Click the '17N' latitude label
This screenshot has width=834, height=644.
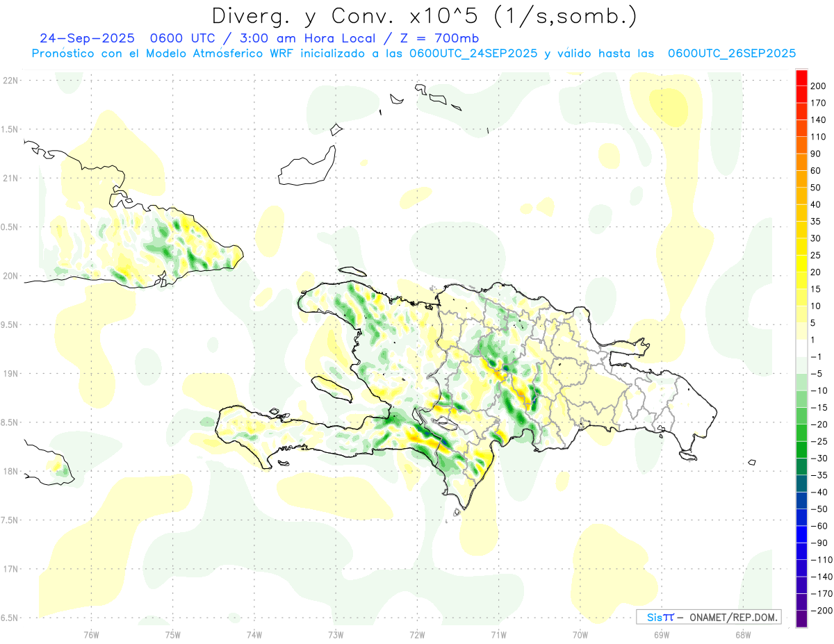10,569
